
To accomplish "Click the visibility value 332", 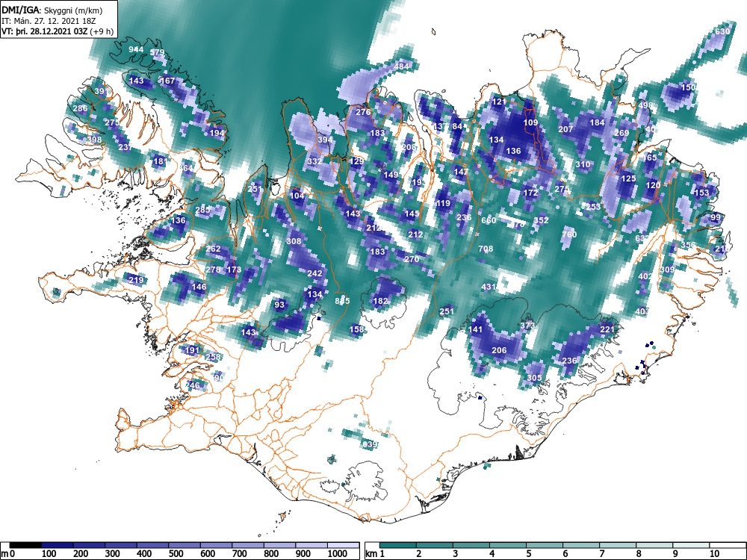I will [x=314, y=161].
